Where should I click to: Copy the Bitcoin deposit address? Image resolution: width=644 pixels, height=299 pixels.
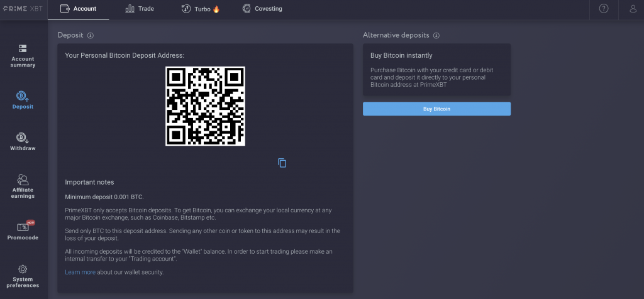click(282, 163)
